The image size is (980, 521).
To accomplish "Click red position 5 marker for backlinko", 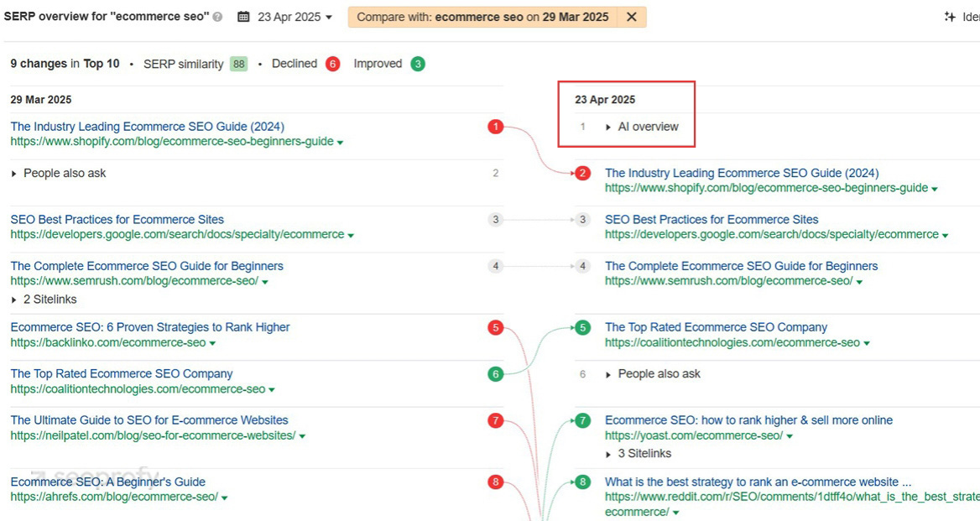I will click(496, 327).
